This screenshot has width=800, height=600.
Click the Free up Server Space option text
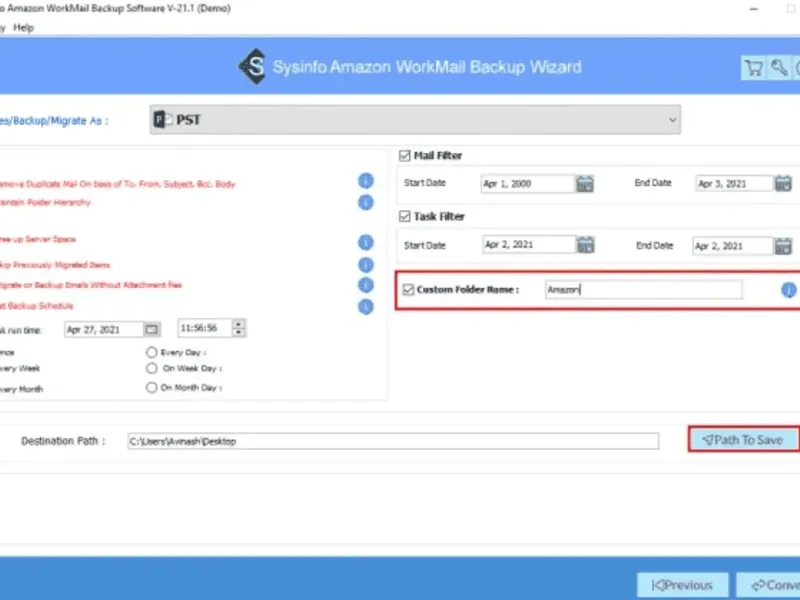[38, 239]
